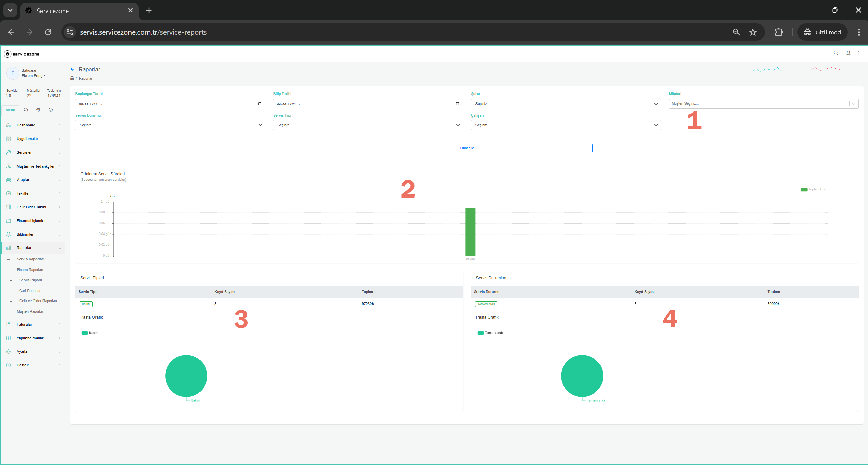
Task: Open the Müşteri Seçiniz dropdown
Action: [x=763, y=104]
